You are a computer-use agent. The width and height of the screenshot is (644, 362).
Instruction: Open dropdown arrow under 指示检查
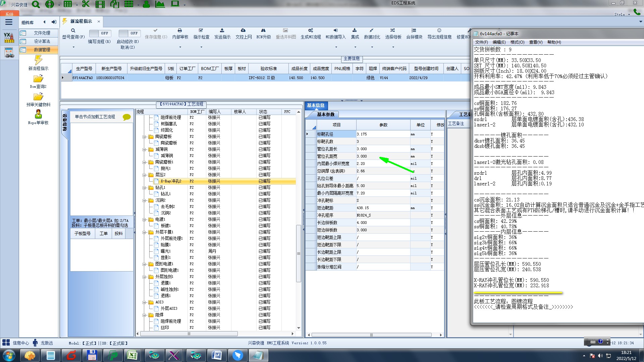[201, 47]
